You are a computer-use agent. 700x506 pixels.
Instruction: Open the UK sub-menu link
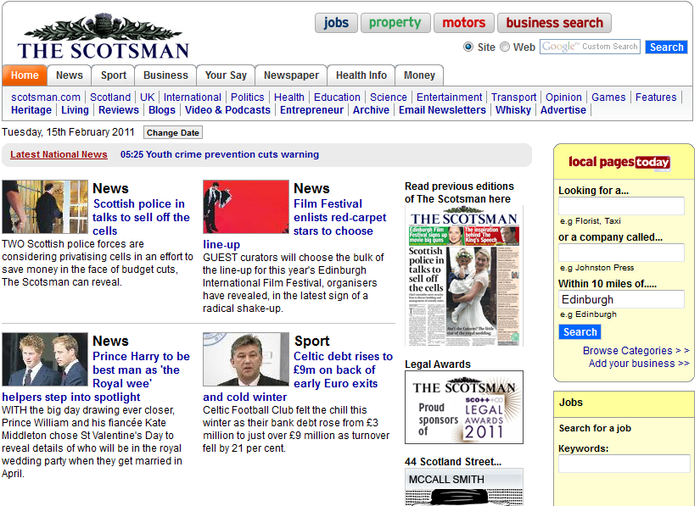tap(147, 97)
